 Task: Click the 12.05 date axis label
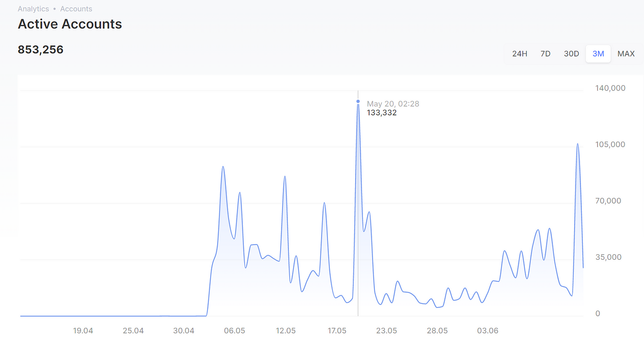(285, 331)
